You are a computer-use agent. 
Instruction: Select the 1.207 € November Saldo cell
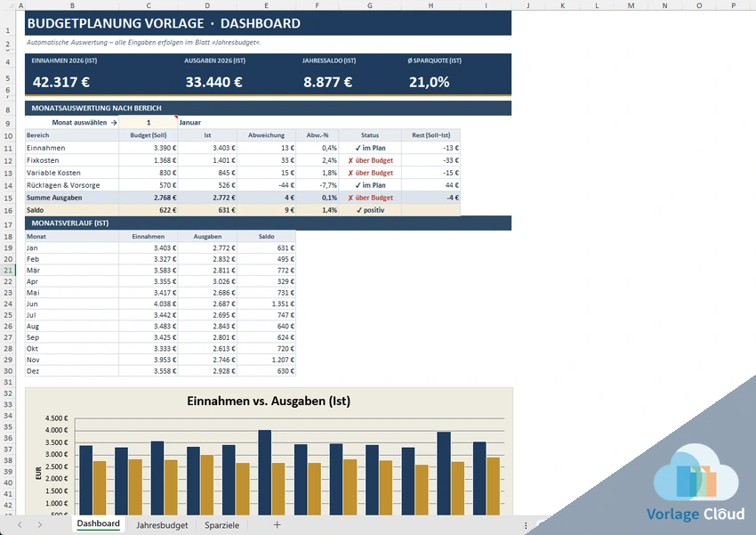[x=266, y=360]
